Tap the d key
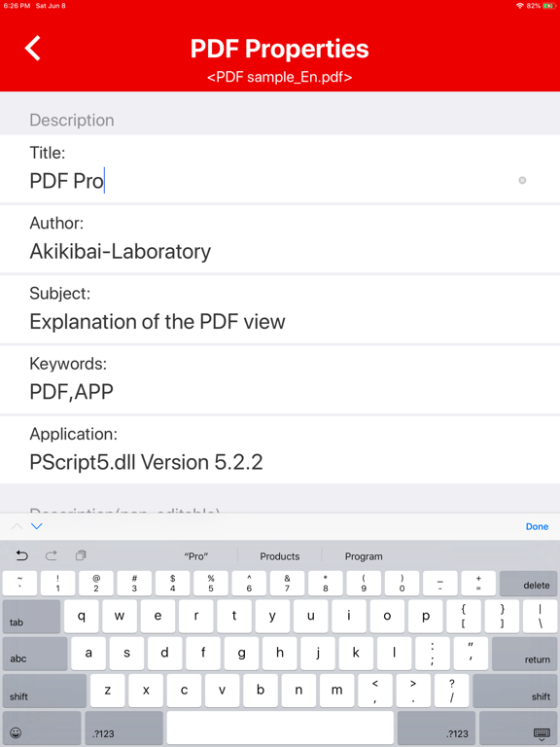 click(164, 654)
